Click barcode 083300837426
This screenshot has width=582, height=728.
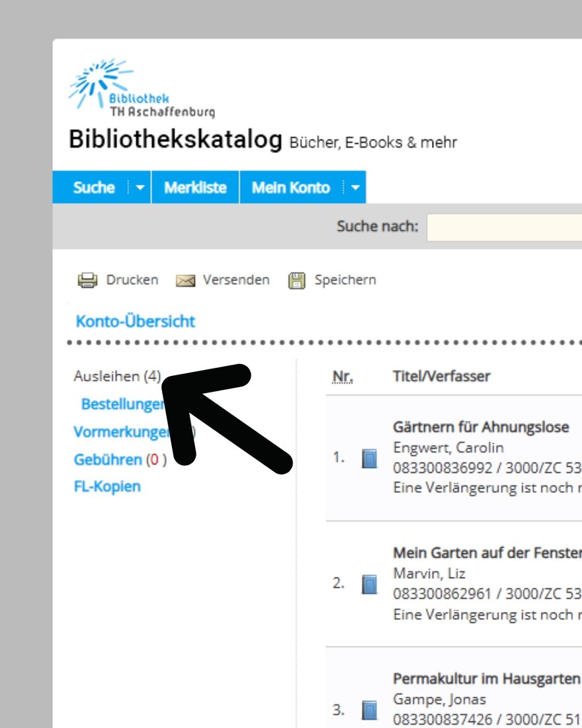point(442,719)
